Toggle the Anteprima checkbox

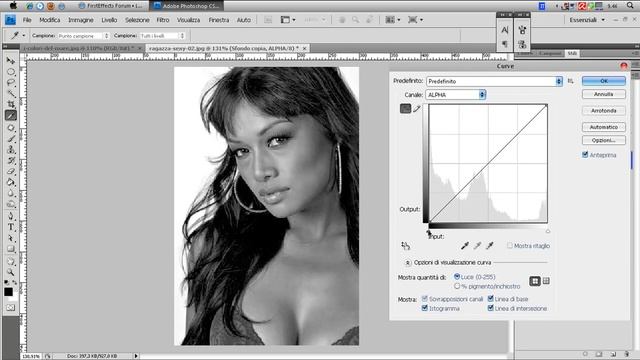pos(585,155)
